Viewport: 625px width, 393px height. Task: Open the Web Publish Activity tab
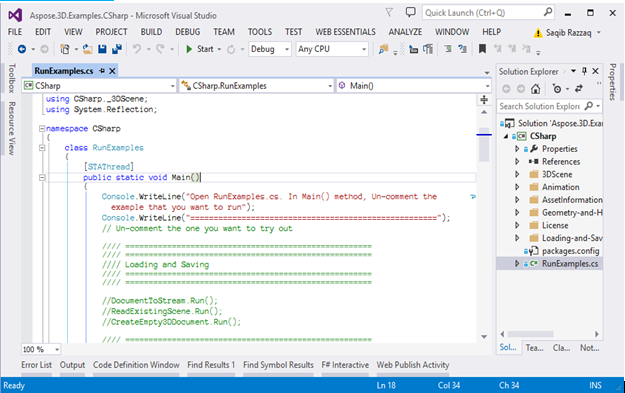point(413,365)
